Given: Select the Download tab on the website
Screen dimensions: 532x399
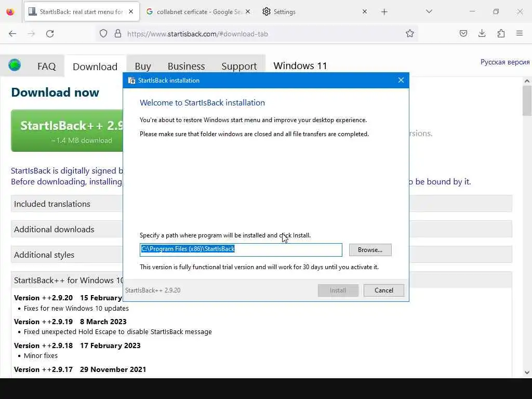Looking at the screenshot, I should (x=95, y=66).
